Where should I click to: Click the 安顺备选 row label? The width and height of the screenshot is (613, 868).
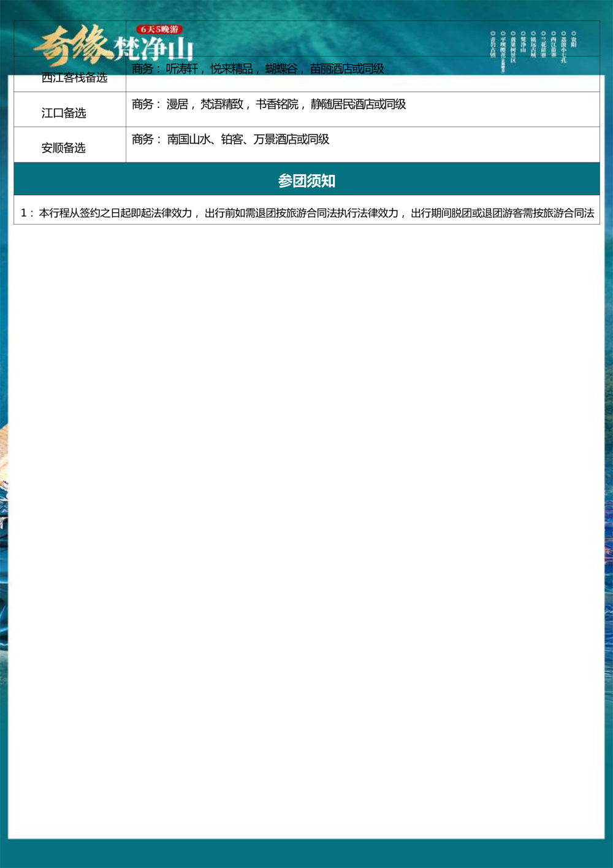point(64,148)
